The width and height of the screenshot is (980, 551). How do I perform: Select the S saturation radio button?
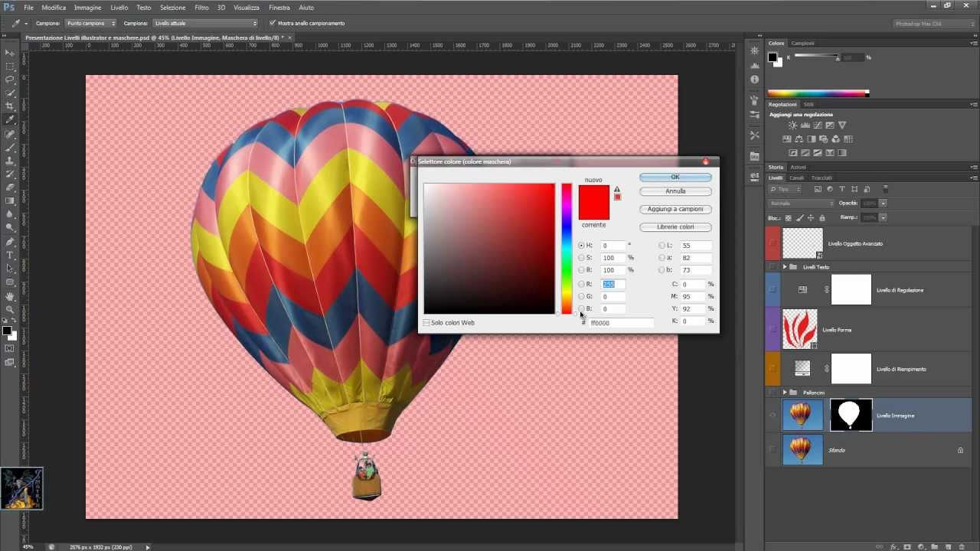point(582,258)
